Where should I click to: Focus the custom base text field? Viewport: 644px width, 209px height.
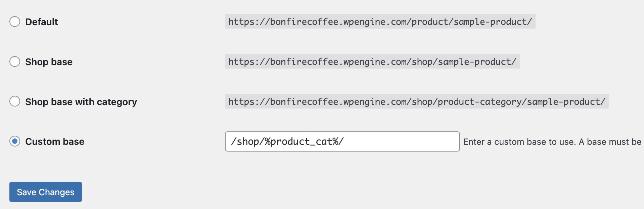coord(342,141)
